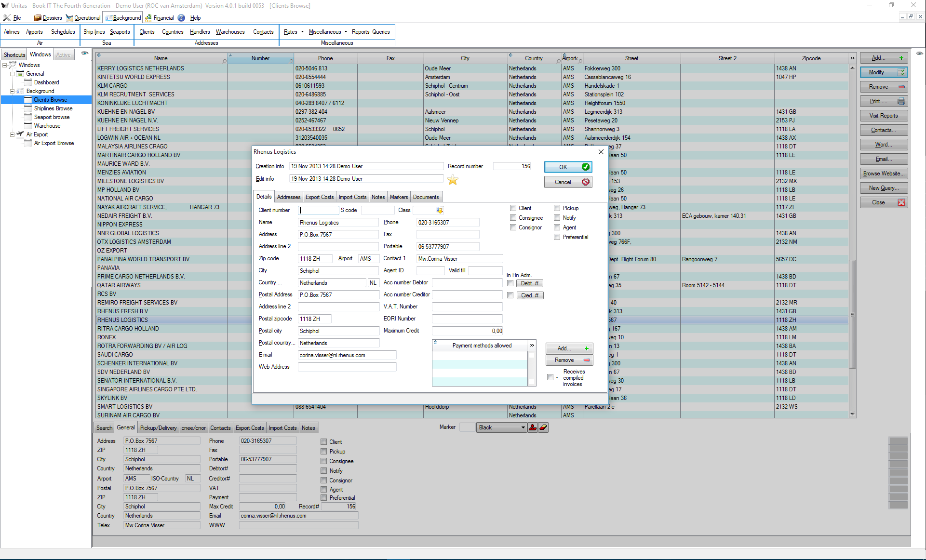Click the Remove button with the red minus in the right panel
The width and height of the screenshot is (926, 560).
pyautogui.click(x=884, y=87)
